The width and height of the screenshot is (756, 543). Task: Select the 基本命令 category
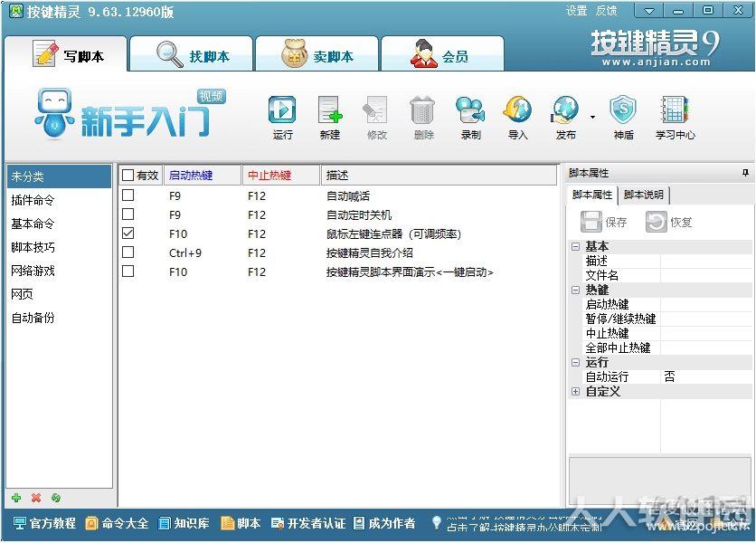[x=59, y=224]
